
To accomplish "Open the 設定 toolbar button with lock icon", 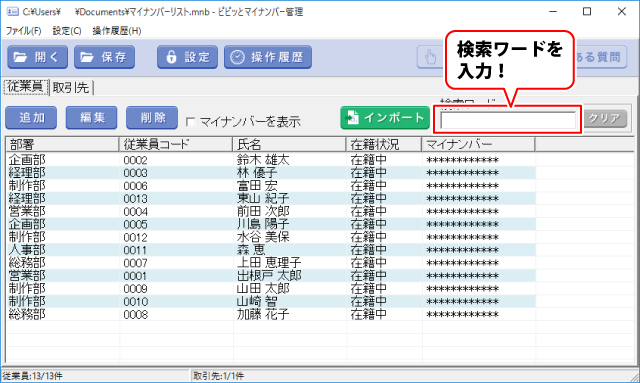I will (187, 57).
